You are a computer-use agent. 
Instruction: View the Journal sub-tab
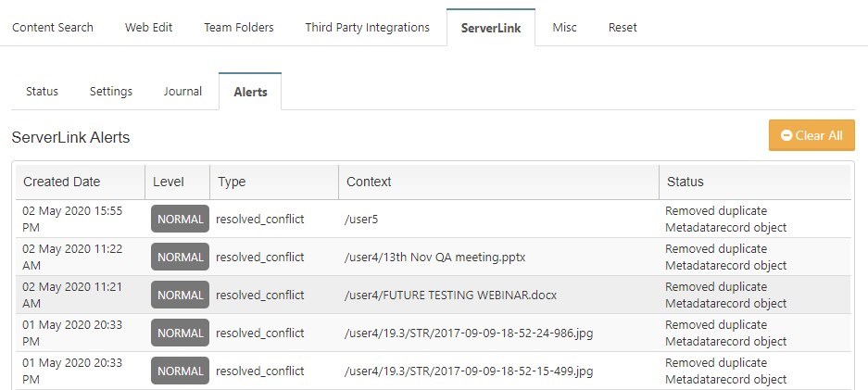(182, 92)
